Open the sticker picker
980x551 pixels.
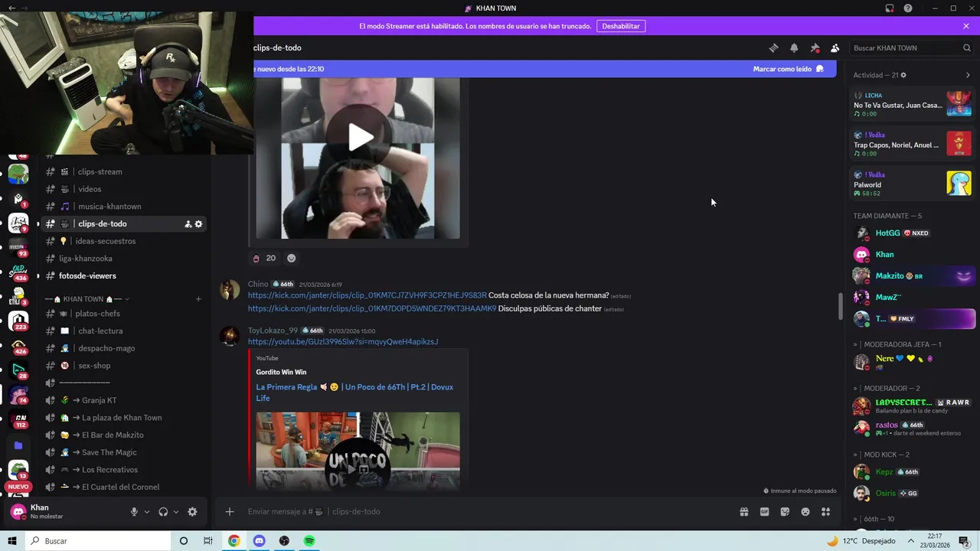[x=785, y=511]
